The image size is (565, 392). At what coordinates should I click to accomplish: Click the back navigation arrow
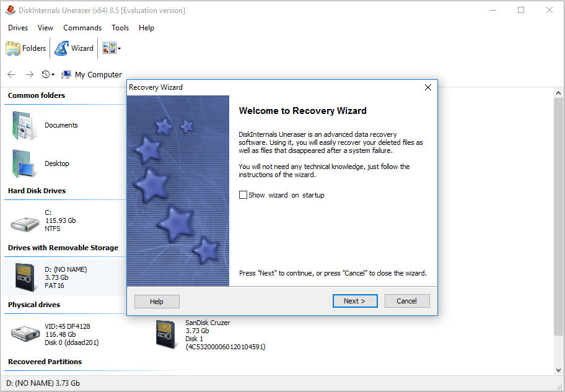pos(11,74)
